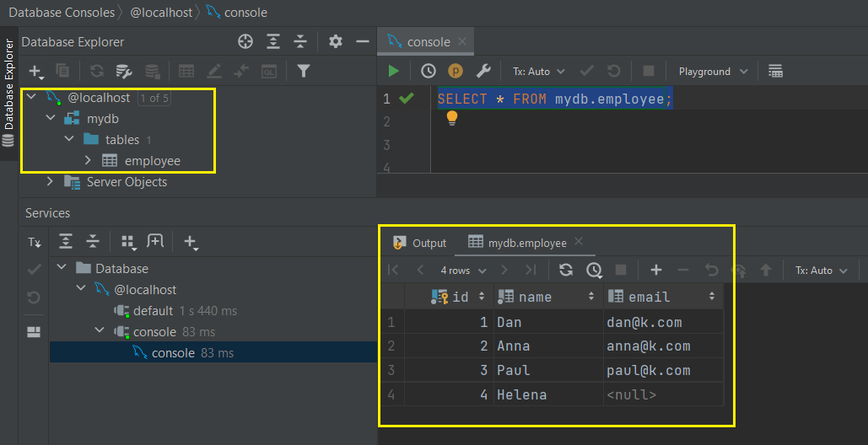The image size is (868, 445).
Task: Click the green check gutter mark on line 1
Action: click(406, 99)
